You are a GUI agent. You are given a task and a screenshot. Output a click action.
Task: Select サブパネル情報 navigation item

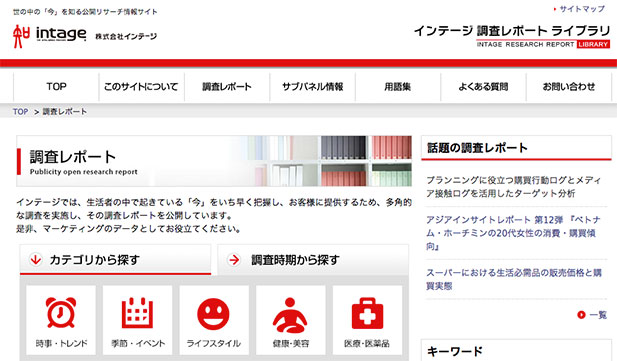point(312,87)
